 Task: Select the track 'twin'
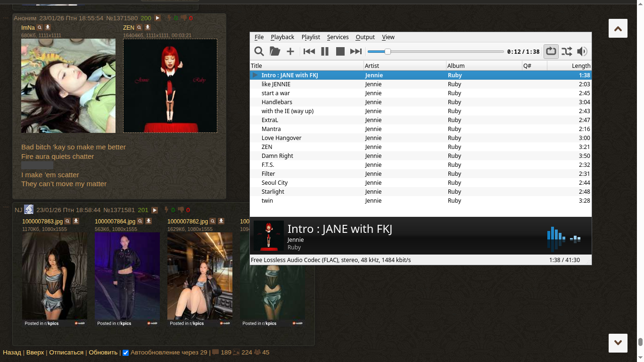(421, 201)
